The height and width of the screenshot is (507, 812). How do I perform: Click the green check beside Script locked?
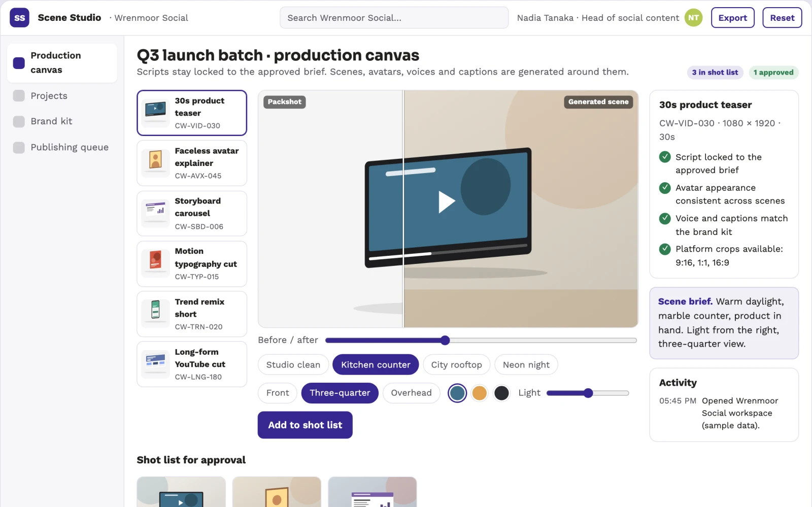coord(665,157)
